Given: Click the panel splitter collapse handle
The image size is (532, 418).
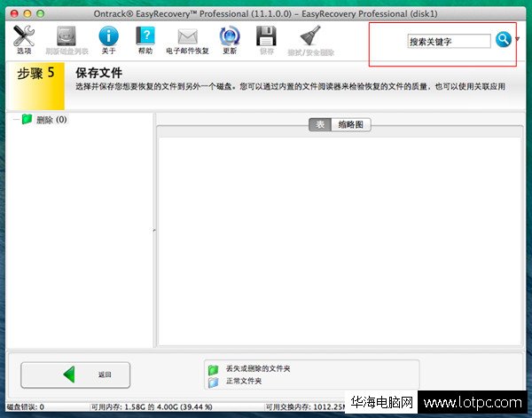Looking at the screenshot, I should 154,231.
